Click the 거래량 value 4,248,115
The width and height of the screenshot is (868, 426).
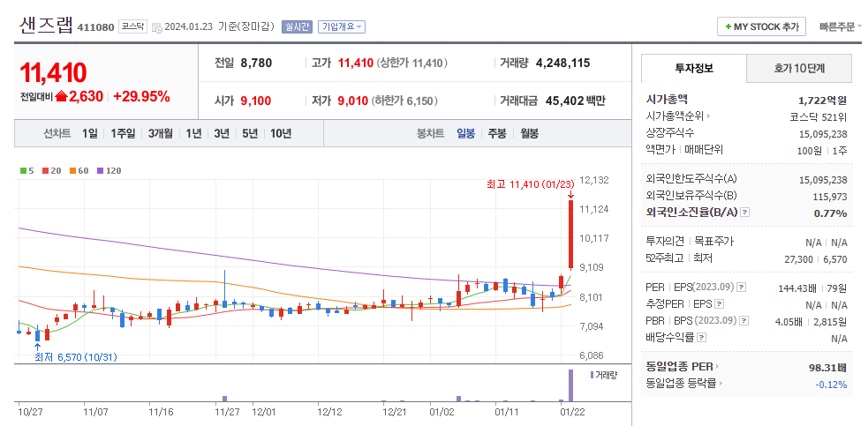click(x=563, y=64)
